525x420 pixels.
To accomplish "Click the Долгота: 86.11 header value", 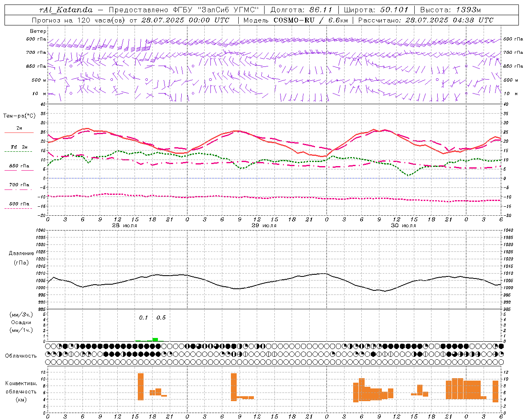I will point(301,10).
